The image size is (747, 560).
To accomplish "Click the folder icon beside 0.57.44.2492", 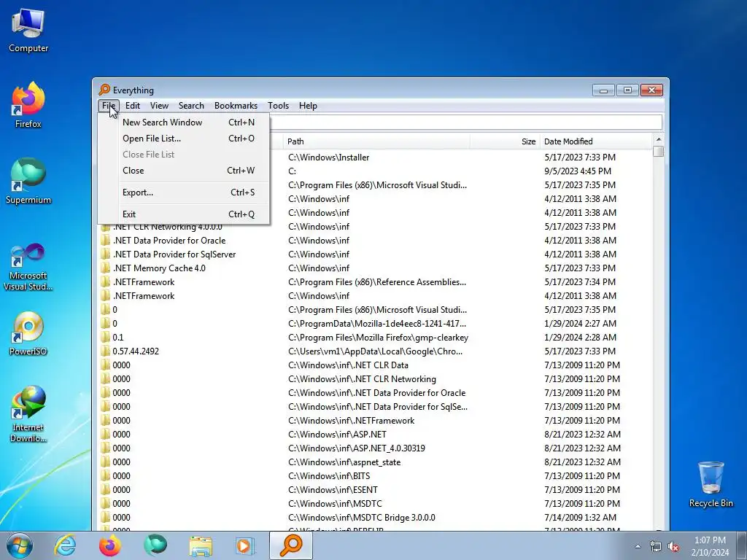I will click(105, 351).
